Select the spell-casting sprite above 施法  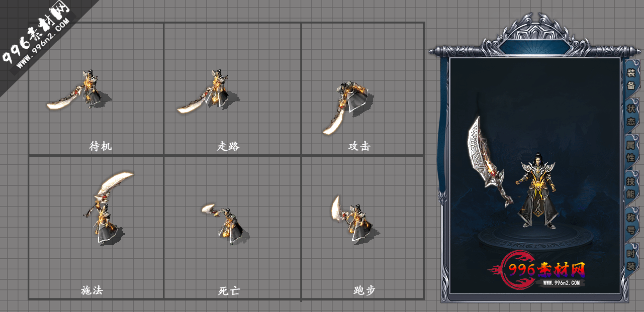click(109, 208)
